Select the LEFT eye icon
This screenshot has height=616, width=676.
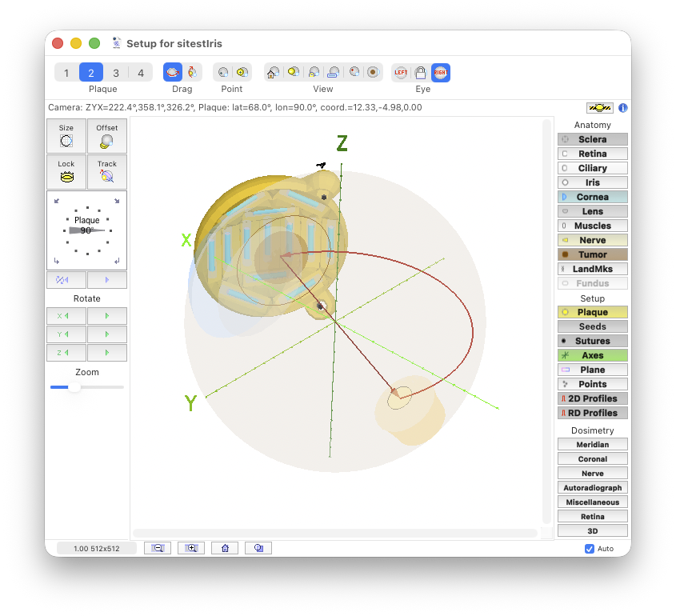pos(400,73)
